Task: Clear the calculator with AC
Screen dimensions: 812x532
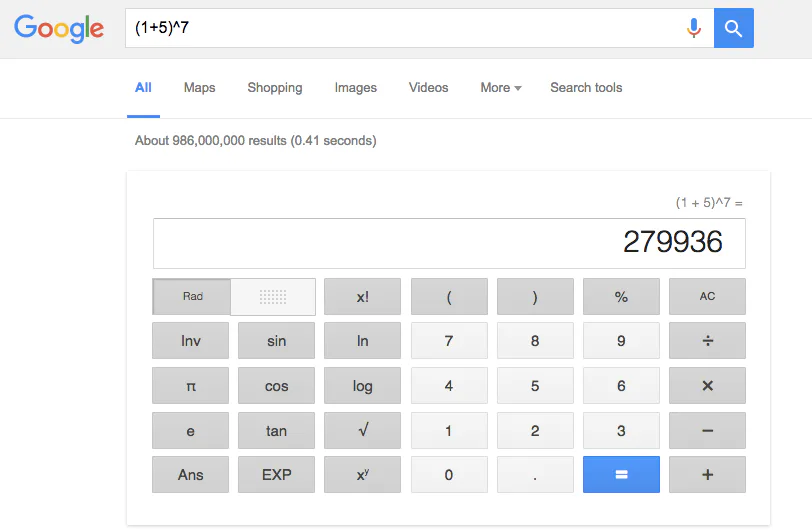Action: click(707, 296)
